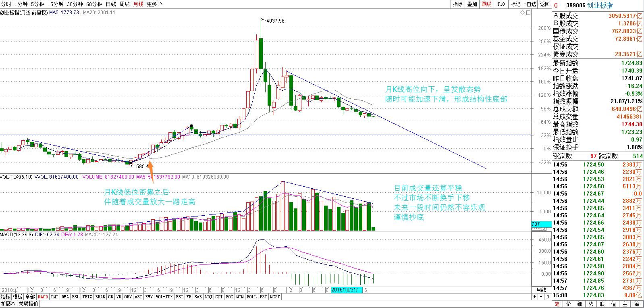Select the CCI indicator
The width and height of the screenshot is (644, 308).
click(x=219, y=297)
